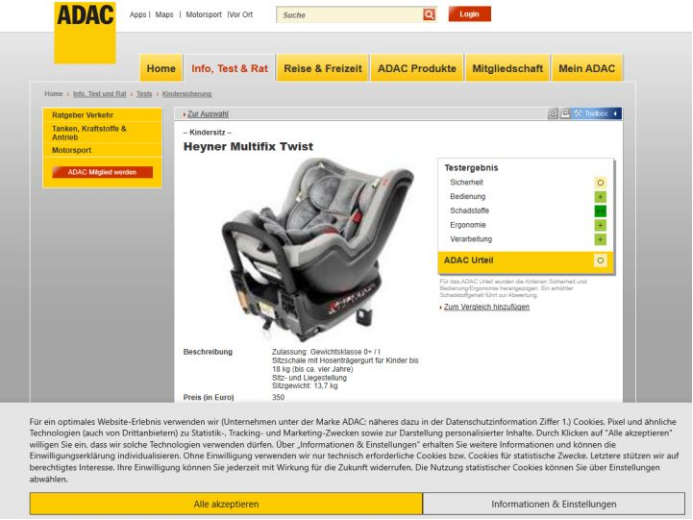Open the Info, Test & Rat tab
This screenshot has width=693, height=520.
click(x=230, y=68)
